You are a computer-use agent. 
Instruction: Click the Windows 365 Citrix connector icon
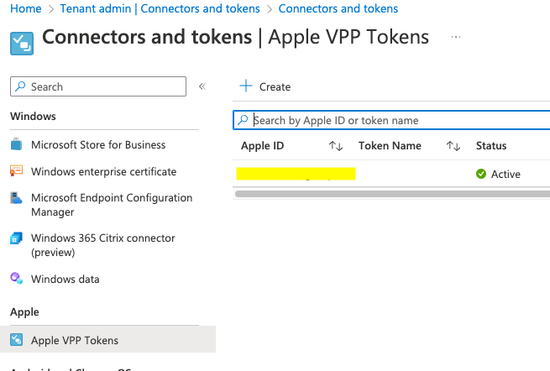[x=16, y=238]
